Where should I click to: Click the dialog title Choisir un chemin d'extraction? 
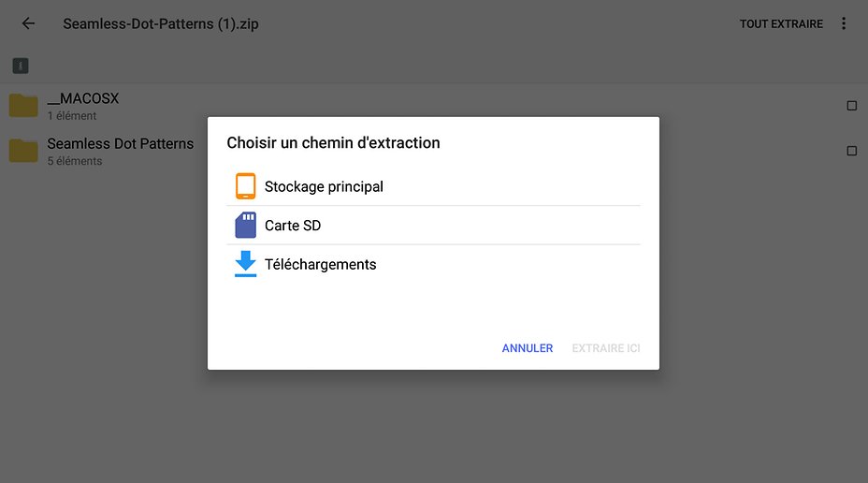[333, 142]
